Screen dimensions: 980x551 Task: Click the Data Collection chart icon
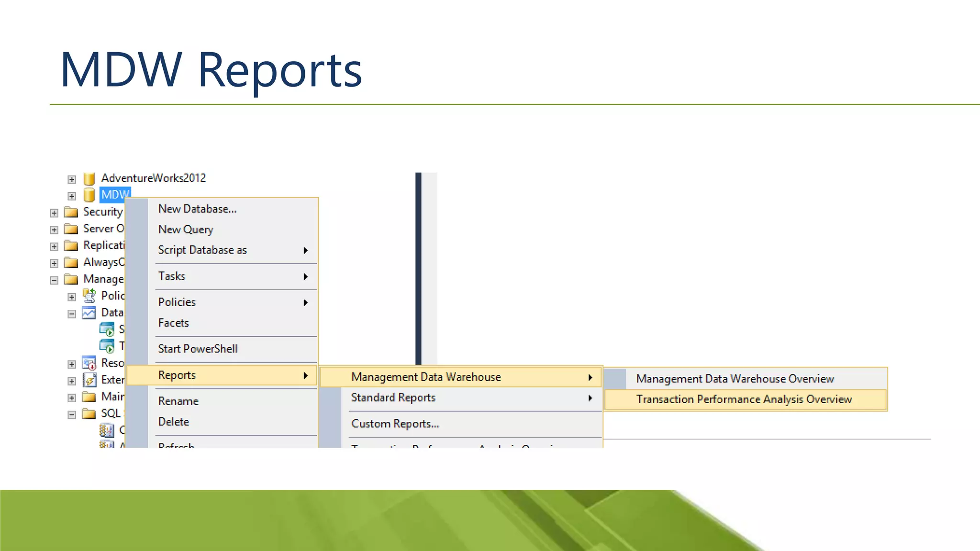pyautogui.click(x=89, y=313)
